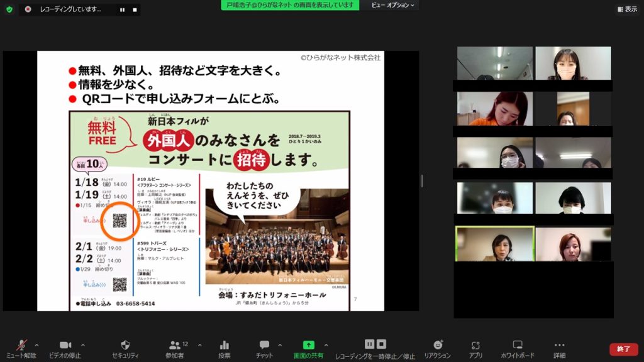This screenshot has height=362, width=644.
Task: Expand audio options arrow beside ミュート解除
Action: [x=36, y=345]
